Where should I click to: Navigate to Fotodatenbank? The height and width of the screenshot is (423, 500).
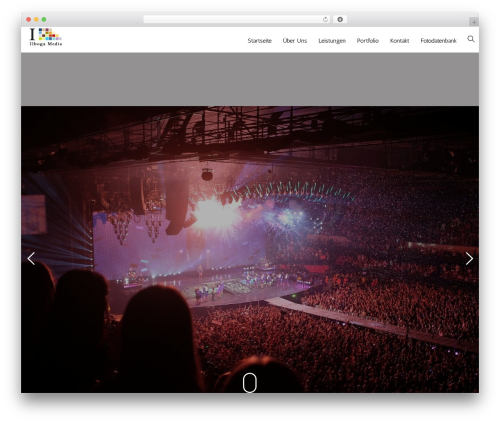[438, 41]
